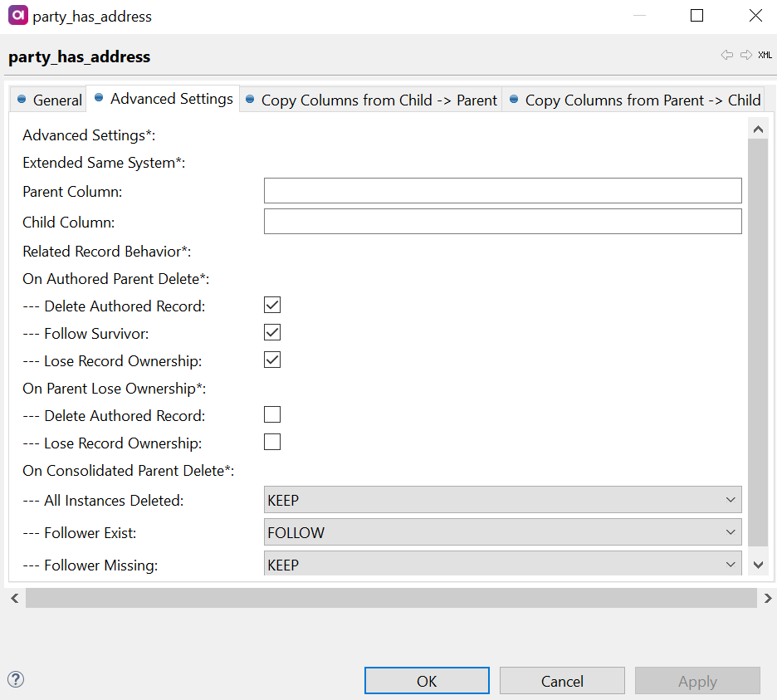This screenshot has width=777, height=700.
Task: Uncheck Delete Authored Record under On Authored Parent Delete
Action: 271,305
